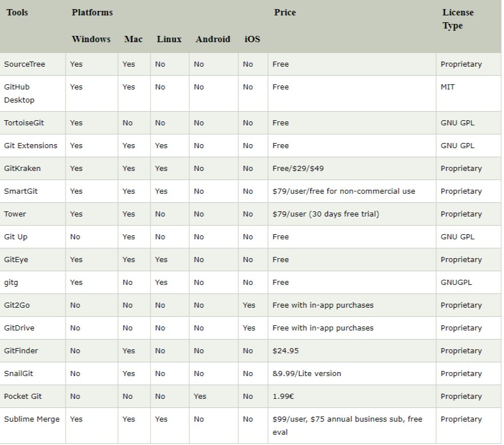Select the Tower tool name
The width and height of the screenshot is (504, 445).
(15, 214)
